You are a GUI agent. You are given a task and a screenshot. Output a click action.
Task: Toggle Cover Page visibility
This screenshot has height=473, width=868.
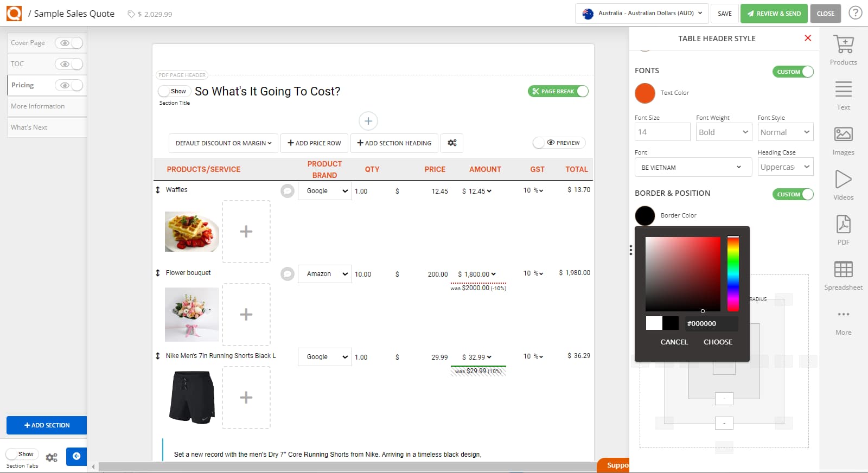[x=69, y=43]
